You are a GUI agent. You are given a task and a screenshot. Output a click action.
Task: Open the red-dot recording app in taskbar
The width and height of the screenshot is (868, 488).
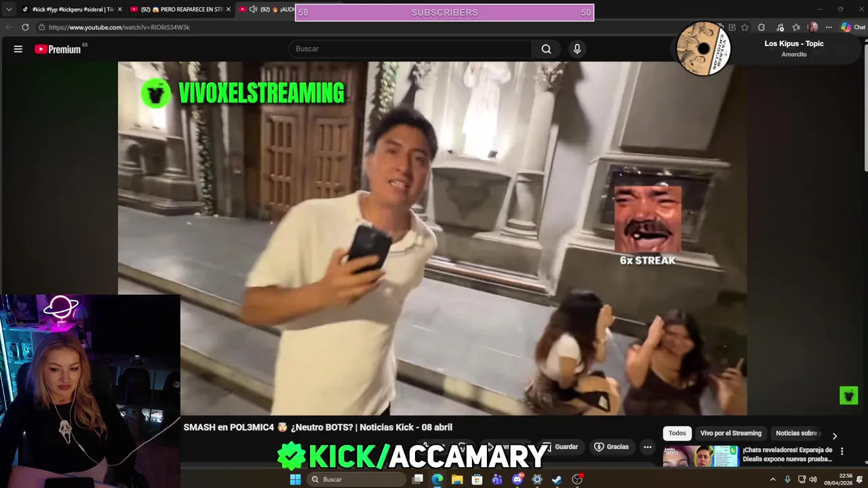click(577, 479)
